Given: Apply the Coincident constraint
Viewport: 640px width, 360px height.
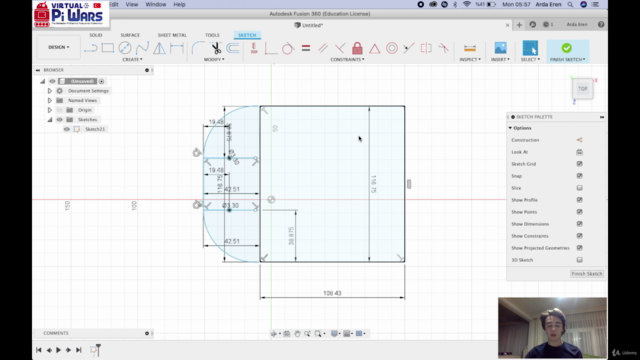Looking at the screenshot, I should point(271,48).
